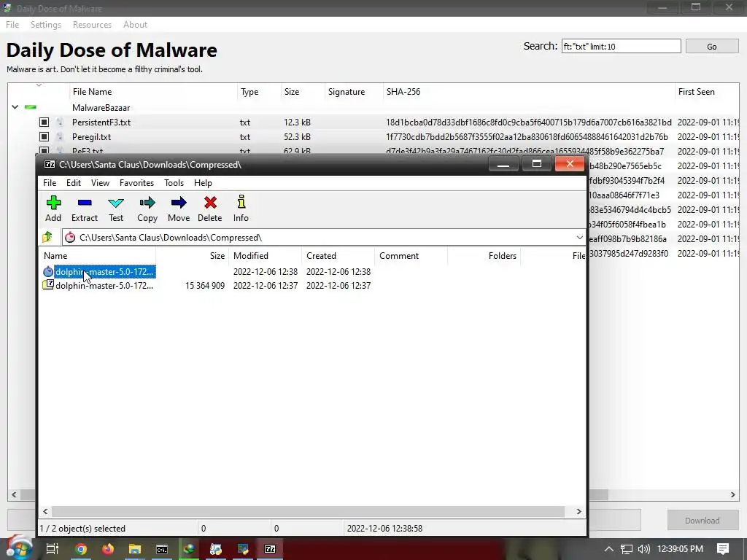The image size is (747, 560).
Task: Click left arrow of malware list scrollbar
Action: [14, 495]
